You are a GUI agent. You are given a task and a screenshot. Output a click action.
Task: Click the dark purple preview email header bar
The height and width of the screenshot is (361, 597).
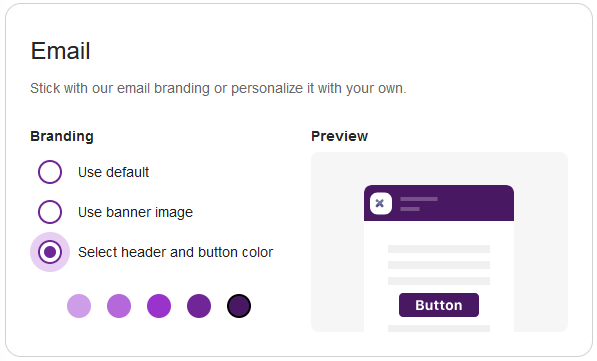tap(439, 203)
